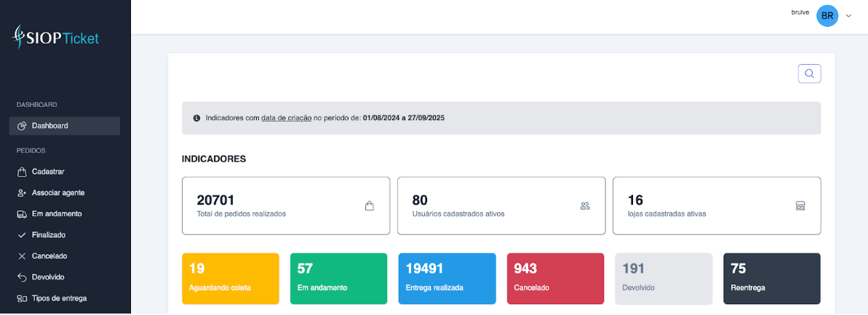Click the Dashboard chart icon in sidebar
This screenshot has height=315, width=868.
(22, 126)
